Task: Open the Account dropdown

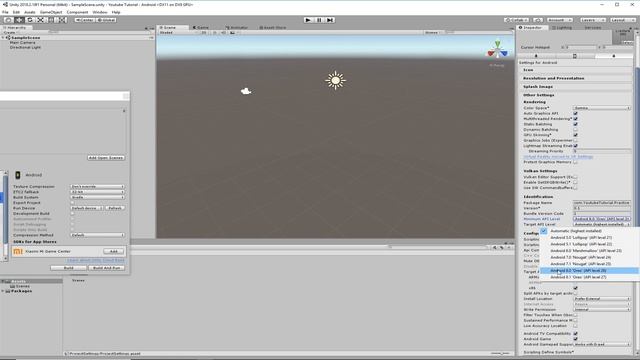Action: click(560, 20)
